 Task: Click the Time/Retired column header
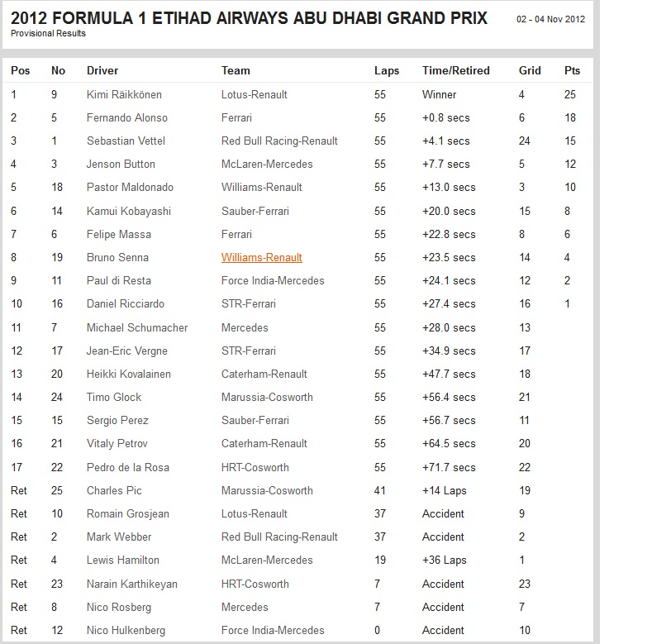pyautogui.click(x=455, y=71)
